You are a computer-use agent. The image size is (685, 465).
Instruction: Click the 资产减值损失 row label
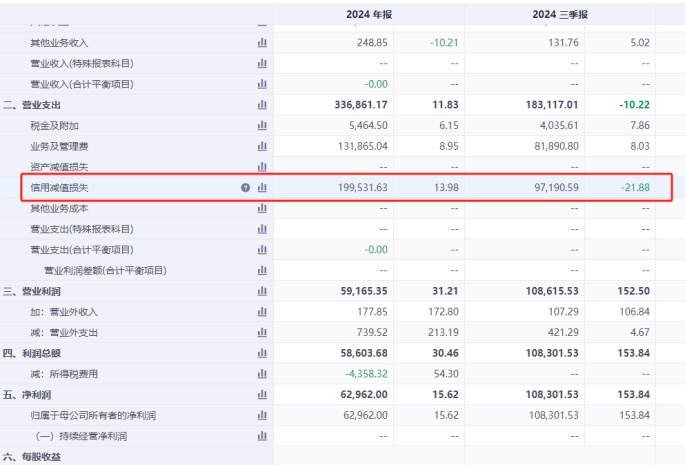59,167
